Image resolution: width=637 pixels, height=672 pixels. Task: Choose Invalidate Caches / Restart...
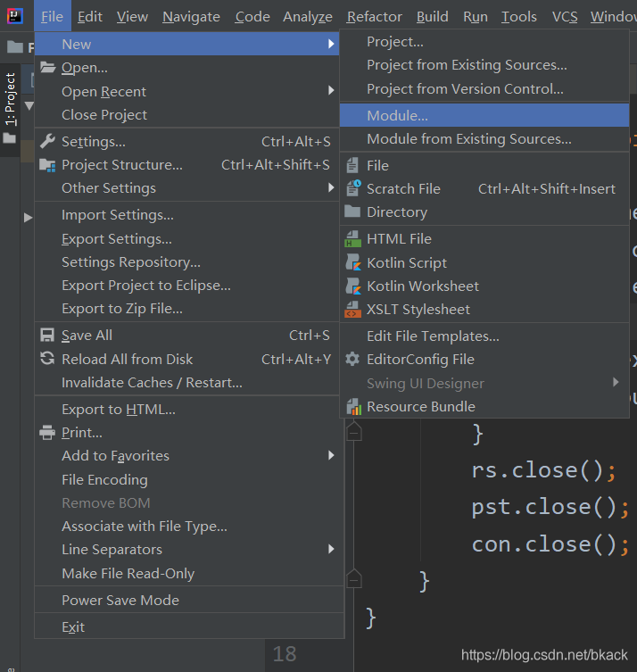pyautogui.click(x=152, y=383)
